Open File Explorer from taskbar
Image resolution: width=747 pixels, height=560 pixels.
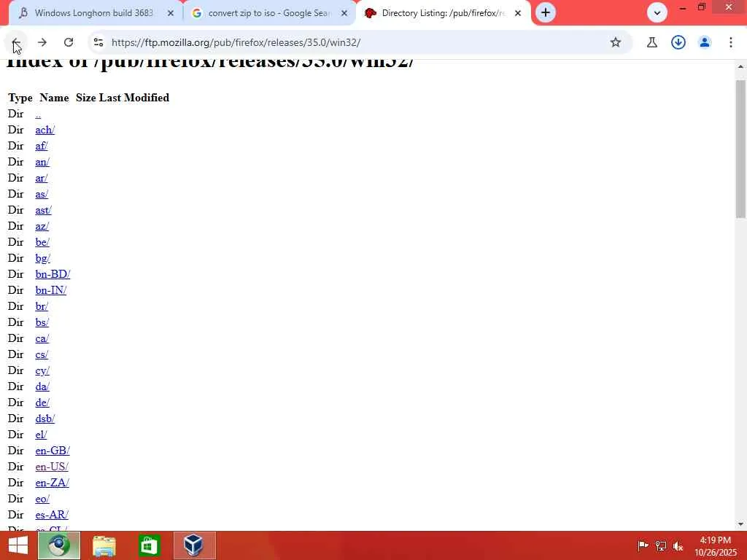(104, 545)
